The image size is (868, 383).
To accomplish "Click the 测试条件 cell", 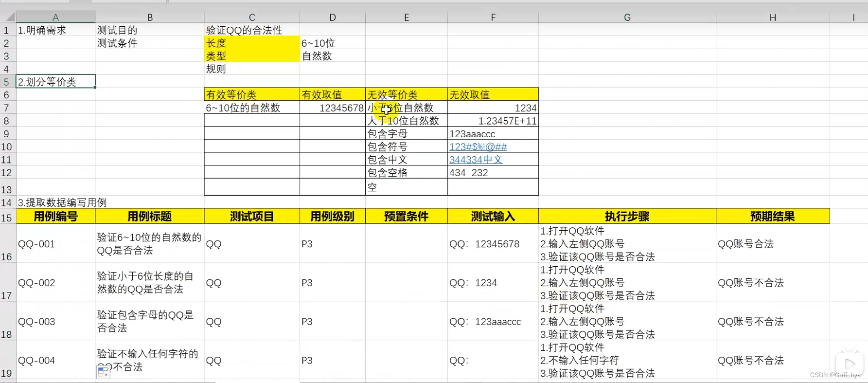I will tap(150, 43).
